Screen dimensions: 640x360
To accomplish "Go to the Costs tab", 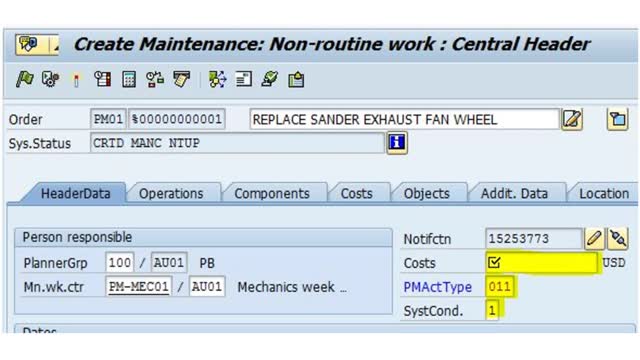I will (x=357, y=193).
